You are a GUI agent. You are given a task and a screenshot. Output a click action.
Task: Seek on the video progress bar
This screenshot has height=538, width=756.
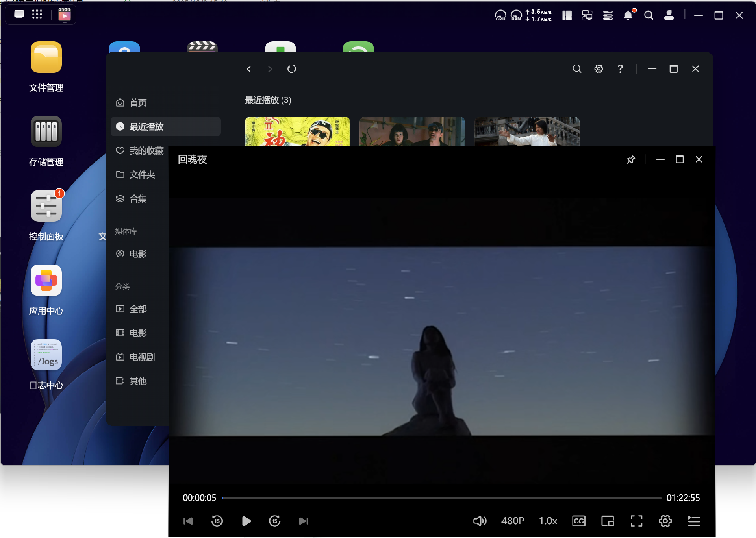pyautogui.click(x=441, y=498)
